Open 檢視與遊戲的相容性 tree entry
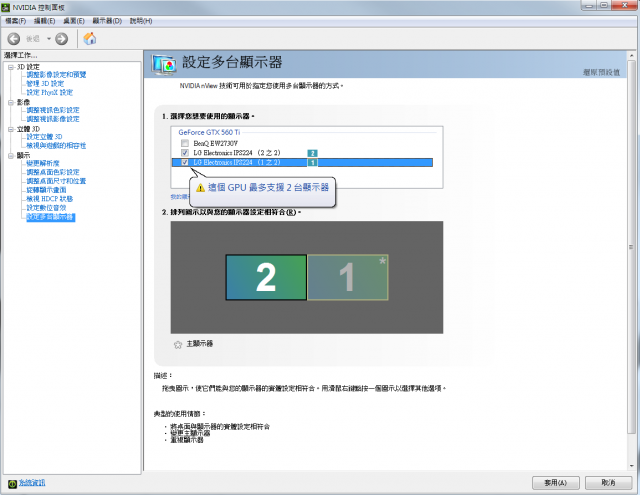 point(56,146)
